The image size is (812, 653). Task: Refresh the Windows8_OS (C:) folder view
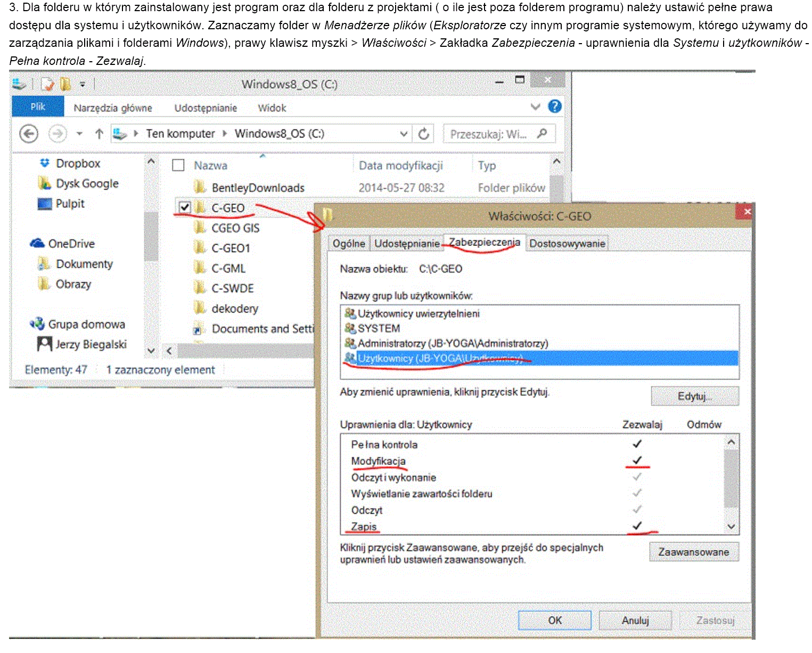pyautogui.click(x=424, y=134)
